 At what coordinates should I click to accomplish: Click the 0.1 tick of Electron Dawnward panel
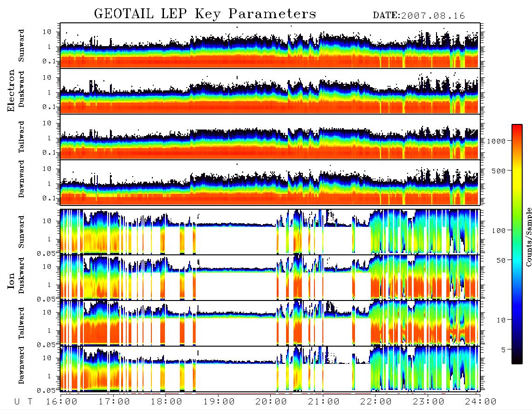pyautogui.click(x=49, y=198)
